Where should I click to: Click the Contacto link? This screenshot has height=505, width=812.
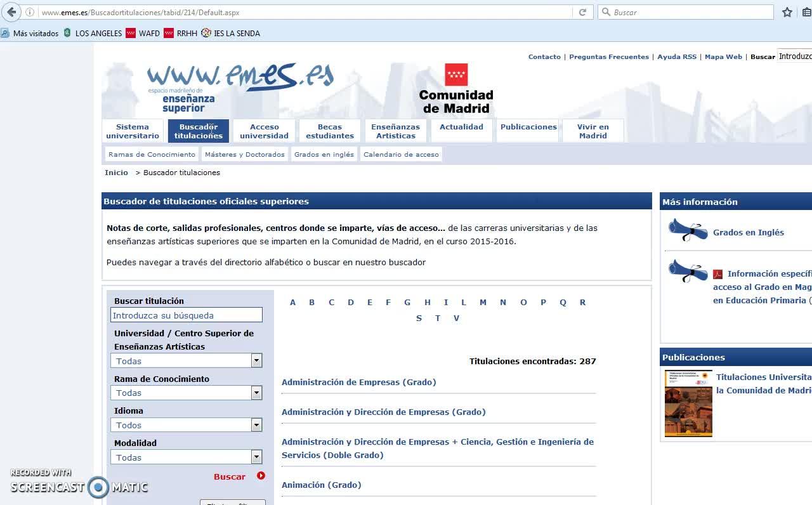pos(544,56)
